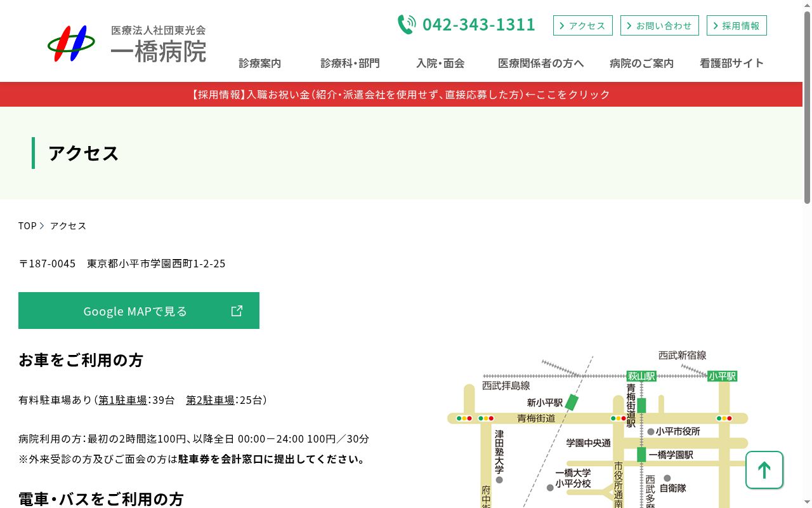Click the back-to-top arrow button
This screenshot has height=508, width=812.
pyautogui.click(x=764, y=470)
